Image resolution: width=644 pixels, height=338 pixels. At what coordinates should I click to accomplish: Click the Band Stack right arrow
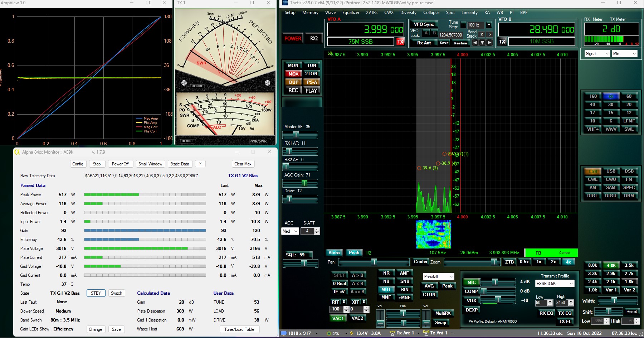tap(489, 43)
